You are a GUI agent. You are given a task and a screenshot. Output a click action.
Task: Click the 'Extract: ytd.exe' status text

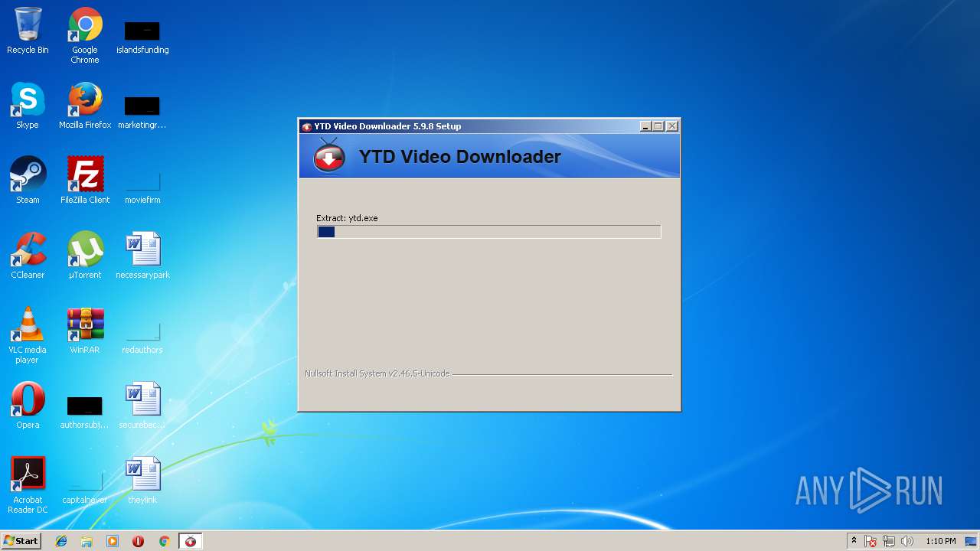(347, 218)
